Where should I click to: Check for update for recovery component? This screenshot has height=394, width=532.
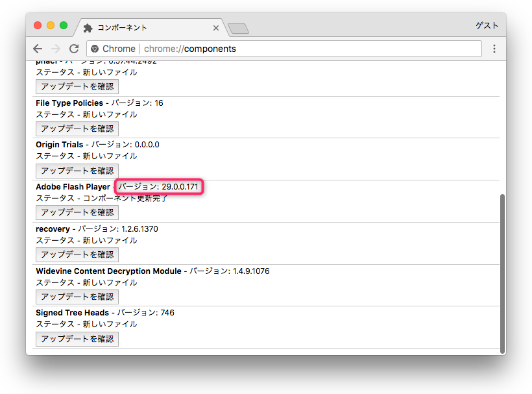coord(77,254)
